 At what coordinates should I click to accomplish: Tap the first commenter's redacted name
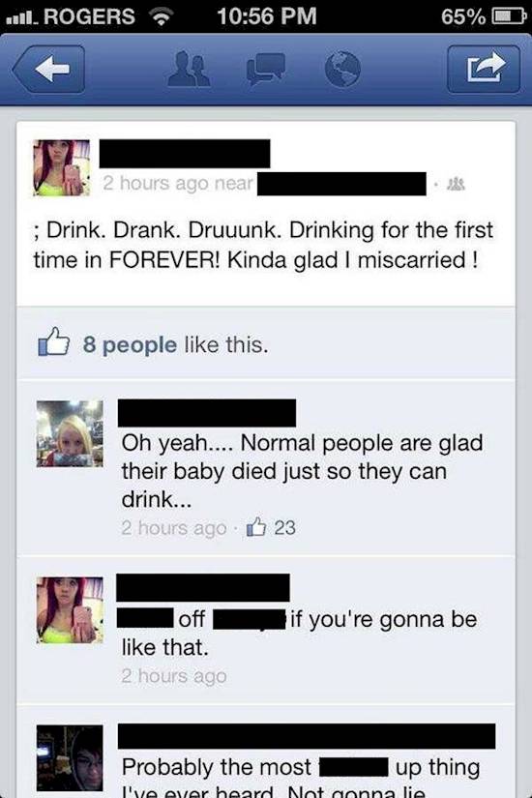pyautogui.click(x=207, y=413)
